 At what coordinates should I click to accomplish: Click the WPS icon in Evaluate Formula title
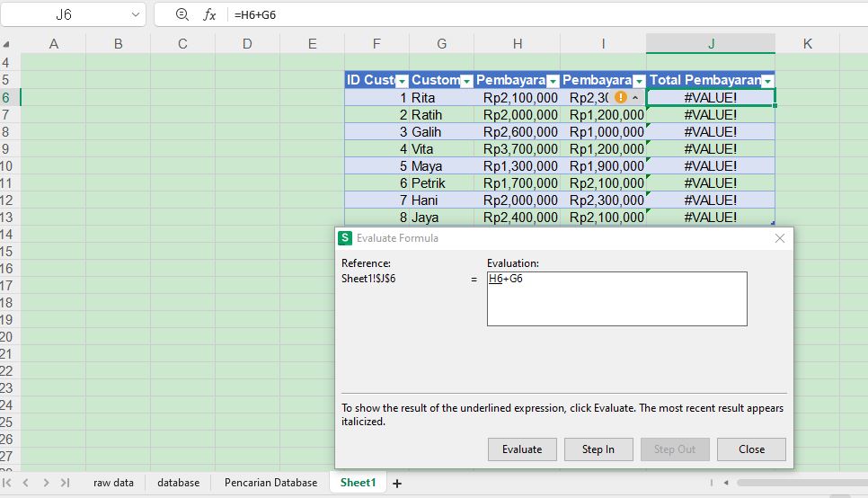point(345,238)
